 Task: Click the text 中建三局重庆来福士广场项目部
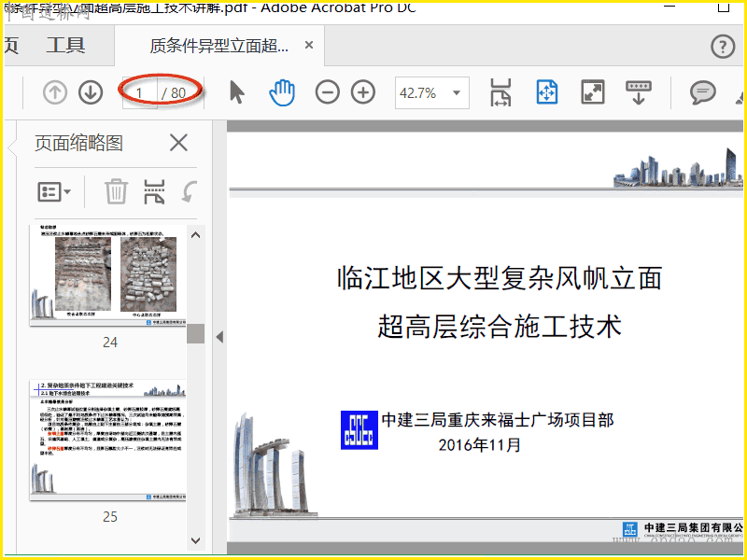498,420
